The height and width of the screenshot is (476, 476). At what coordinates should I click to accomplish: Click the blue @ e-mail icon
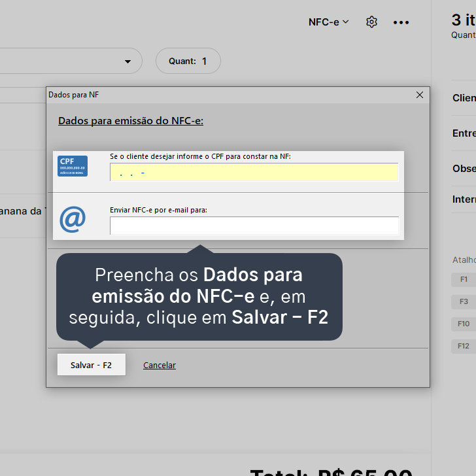pyautogui.click(x=73, y=219)
